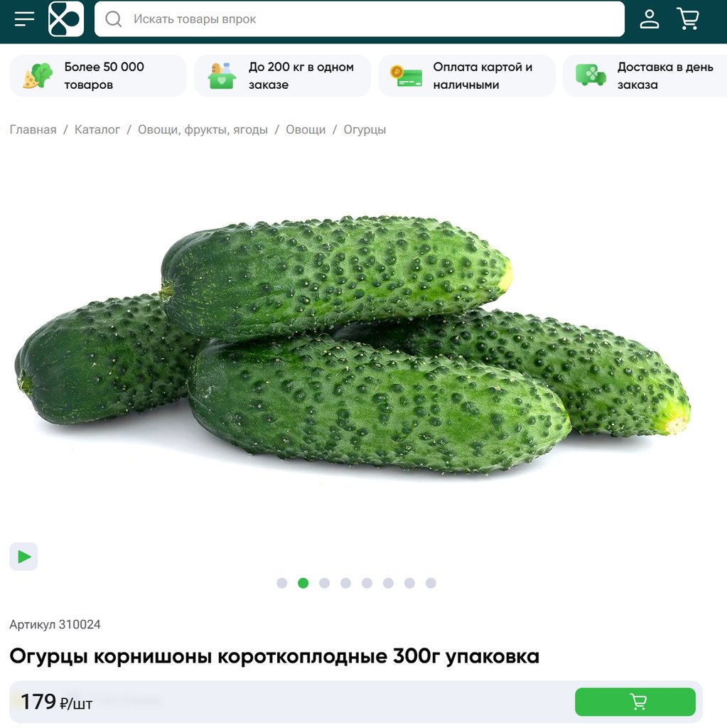Navigate to Овощи, фрукты, ягоды breadcrumb

point(203,129)
